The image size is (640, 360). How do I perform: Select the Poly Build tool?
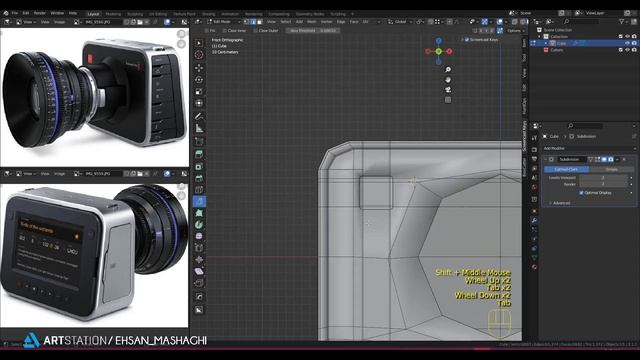199,213
